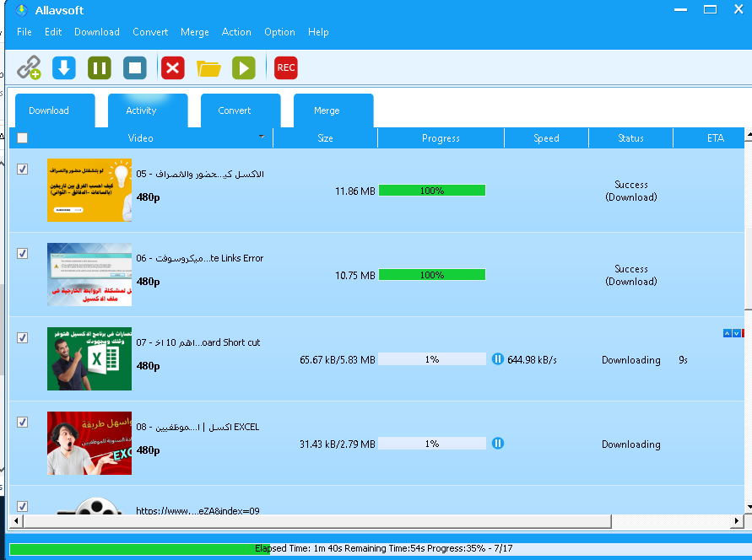This screenshot has width=752, height=560.
Task: Toggle the select-all checkbox in header
Action: click(23, 138)
